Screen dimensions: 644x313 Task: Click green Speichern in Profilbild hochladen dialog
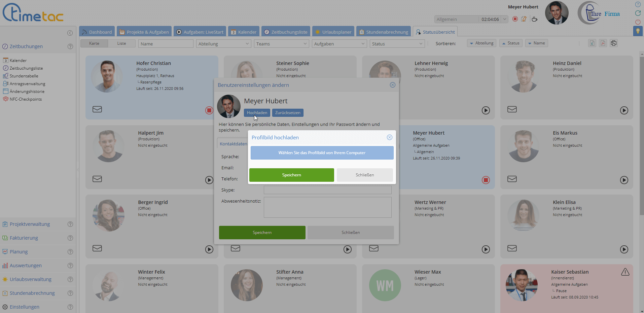pos(291,175)
